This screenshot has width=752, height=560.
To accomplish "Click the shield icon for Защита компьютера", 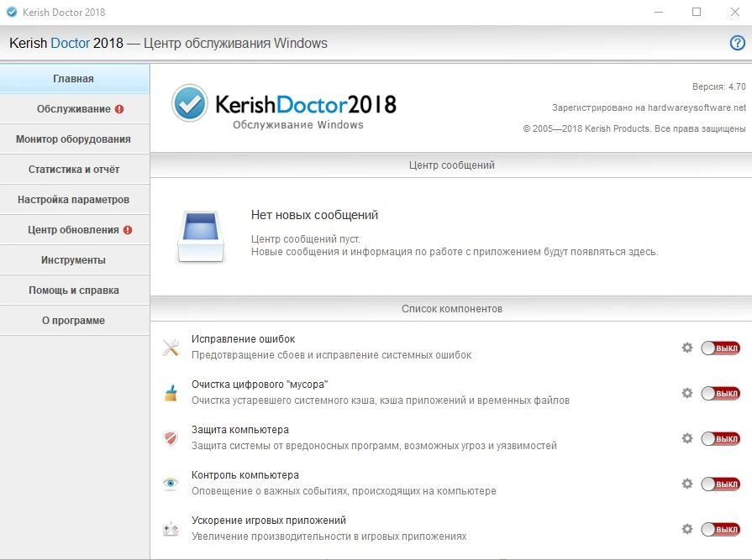I will click(x=171, y=438).
